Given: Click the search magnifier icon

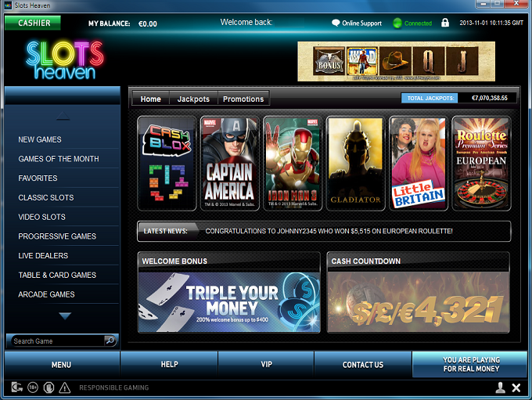Looking at the screenshot, I should coord(110,341).
